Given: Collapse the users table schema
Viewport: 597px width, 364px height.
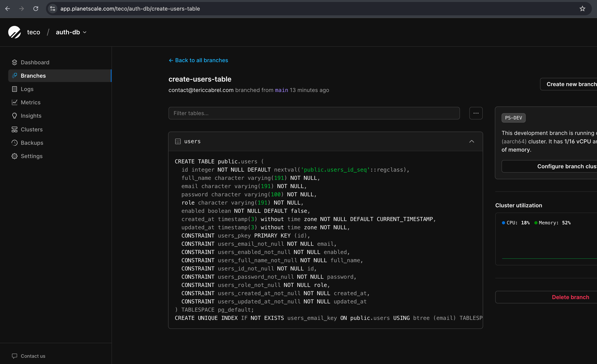Looking at the screenshot, I should tap(472, 141).
